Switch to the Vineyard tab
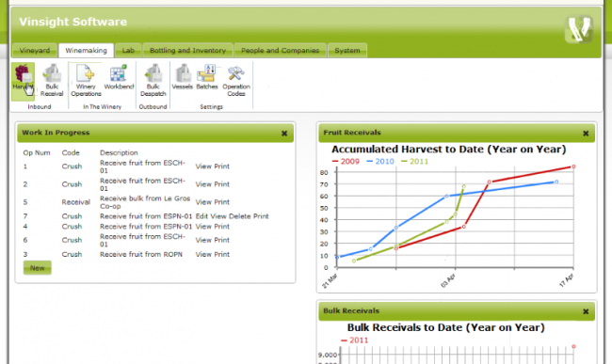This screenshot has height=364, width=612. point(35,50)
